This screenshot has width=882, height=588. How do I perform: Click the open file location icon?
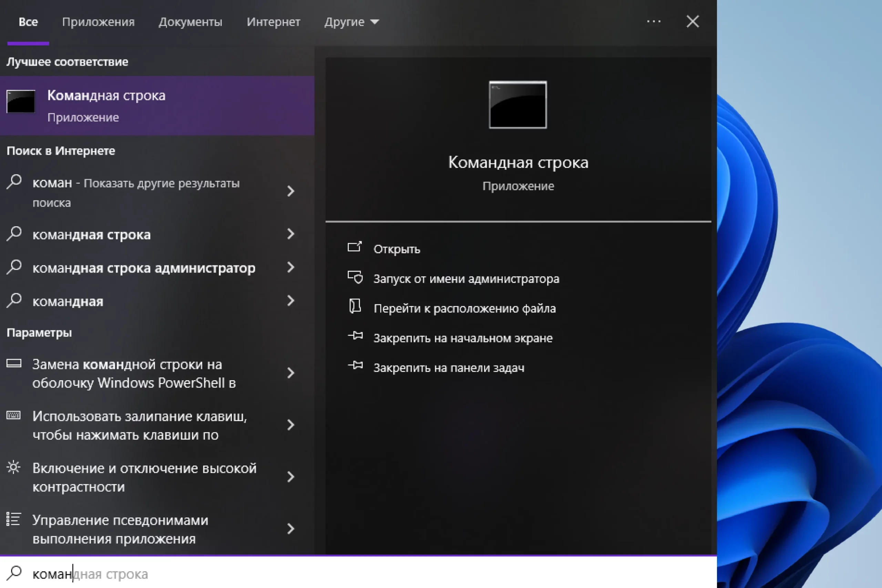coord(355,306)
